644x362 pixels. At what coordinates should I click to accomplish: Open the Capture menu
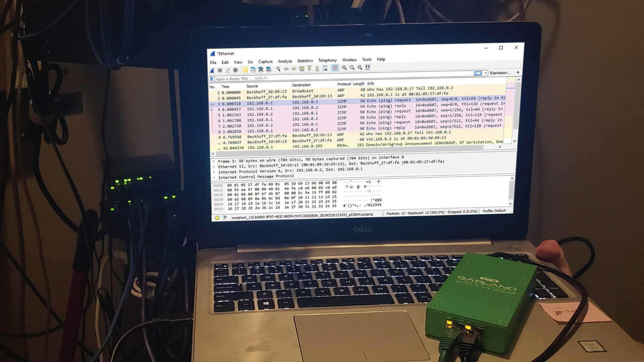point(265,62)
